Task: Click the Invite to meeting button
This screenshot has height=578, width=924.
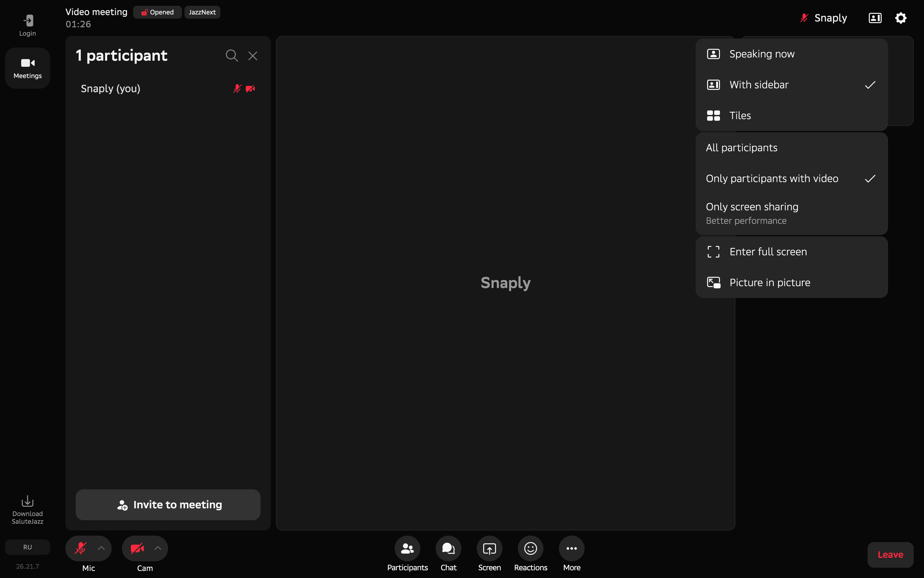Action: (168, 504)
